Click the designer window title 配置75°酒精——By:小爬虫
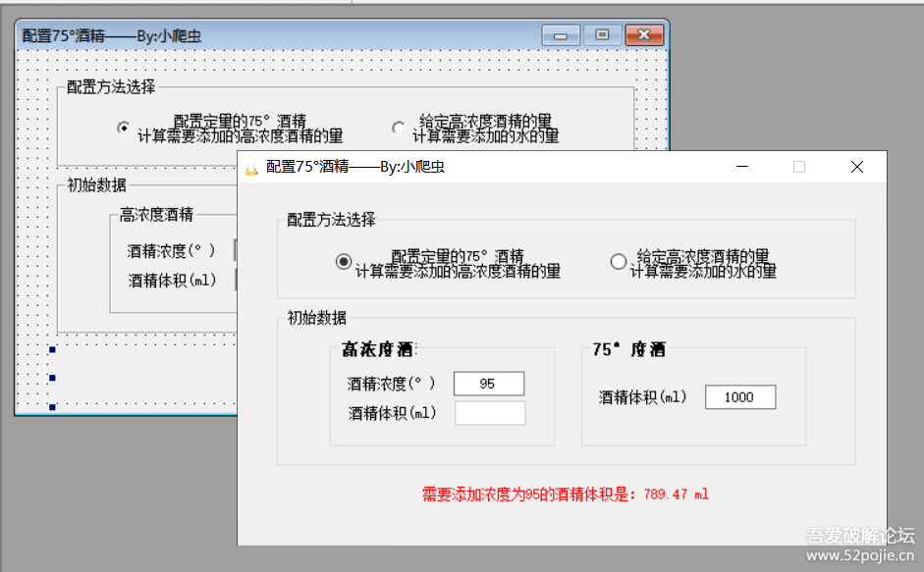Image resolution: width=924 pixels, height=572 pixels. pyautogui.click(x=112, y=36)
